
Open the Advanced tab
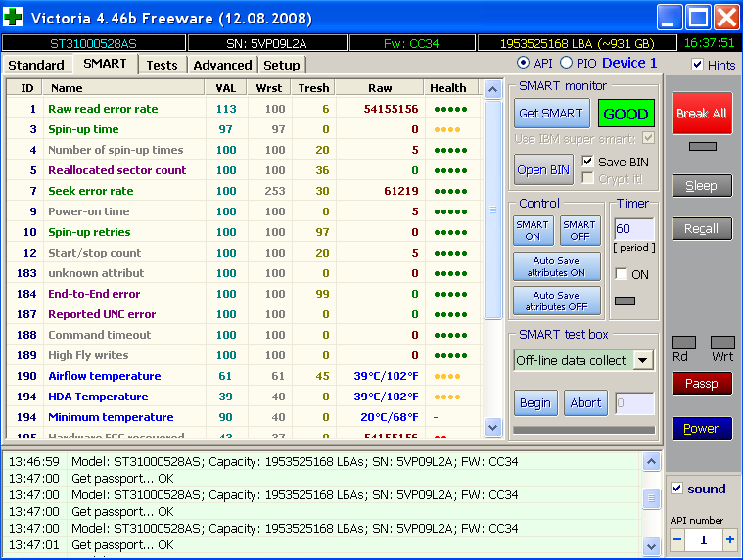tap(222, 65)
